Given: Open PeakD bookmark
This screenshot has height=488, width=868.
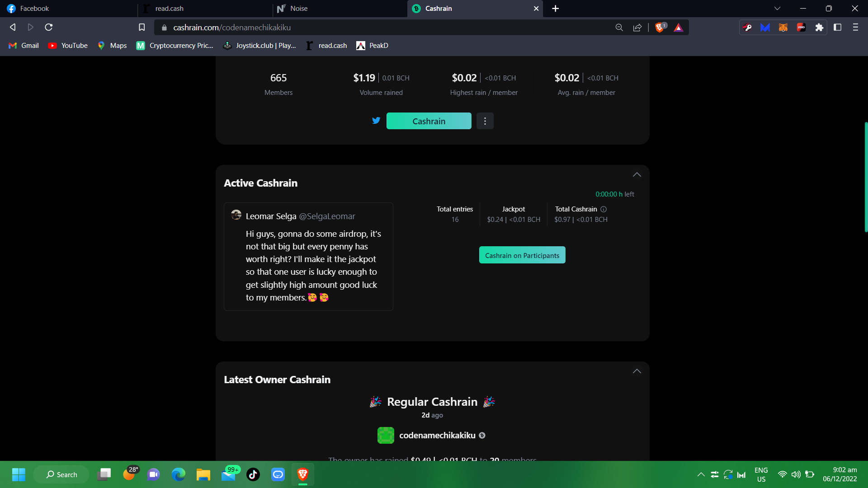Looking at the screenshot, I should tap(372, 46).
